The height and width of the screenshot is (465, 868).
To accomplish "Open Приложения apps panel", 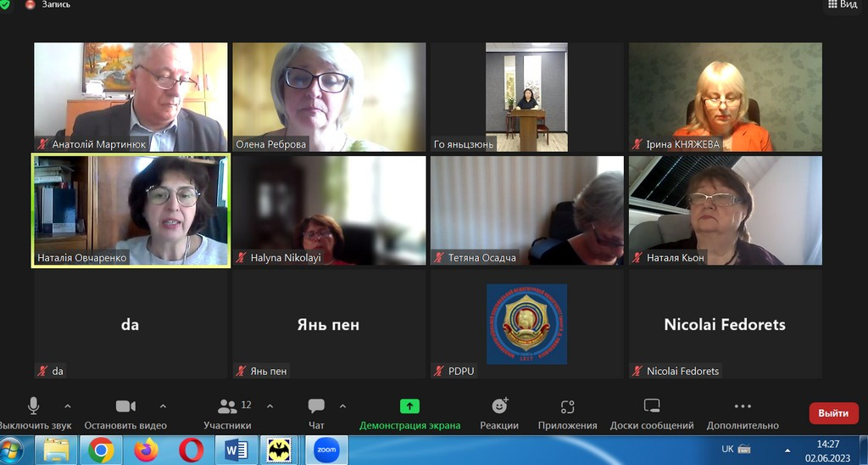I will [567, 413].
